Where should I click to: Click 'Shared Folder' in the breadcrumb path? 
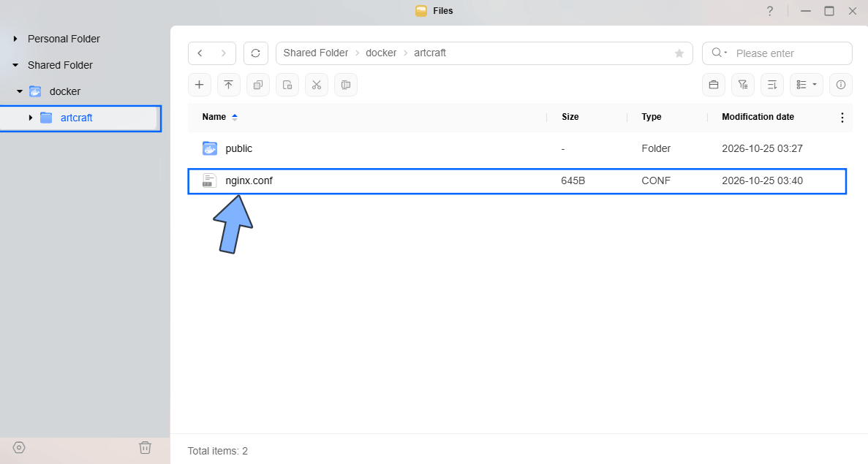click(x=315, y=53)
